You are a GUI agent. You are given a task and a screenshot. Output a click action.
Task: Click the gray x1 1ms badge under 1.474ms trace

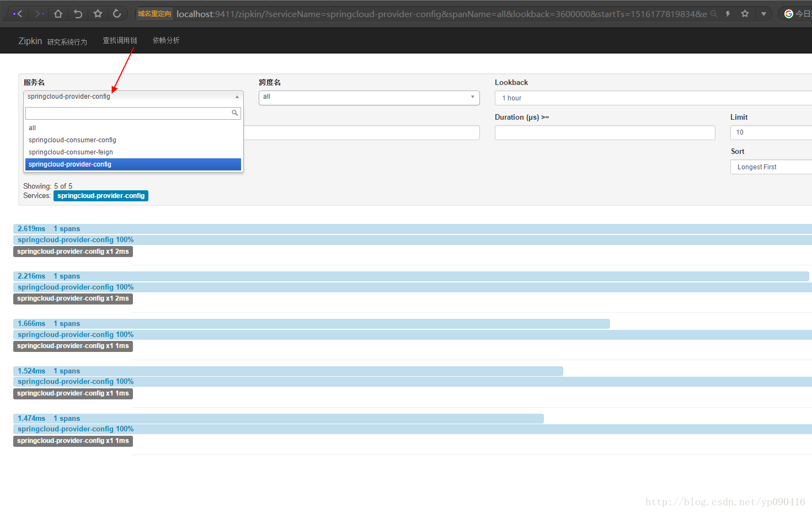73,441
